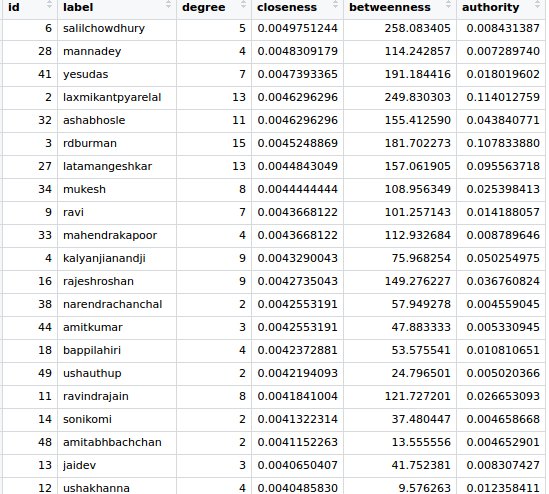
Task: Click id 27 in latamangeshkar row
Action: pos(45,166)
